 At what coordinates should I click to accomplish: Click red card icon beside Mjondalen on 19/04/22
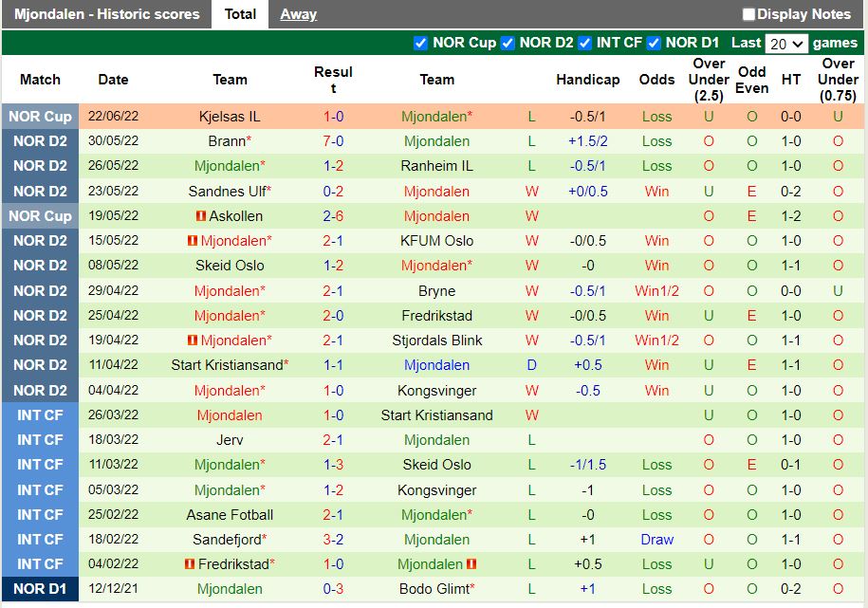click(x=192, y=340)
